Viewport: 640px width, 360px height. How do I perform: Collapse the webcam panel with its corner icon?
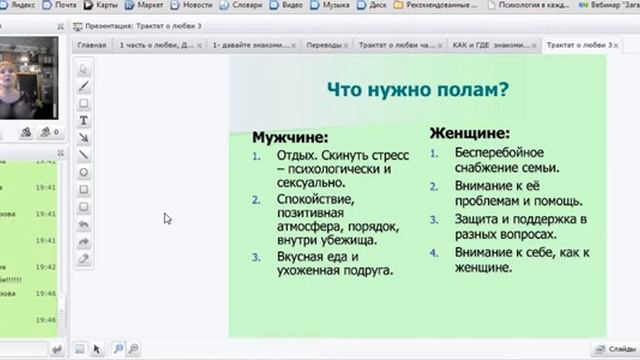[60, 27]
